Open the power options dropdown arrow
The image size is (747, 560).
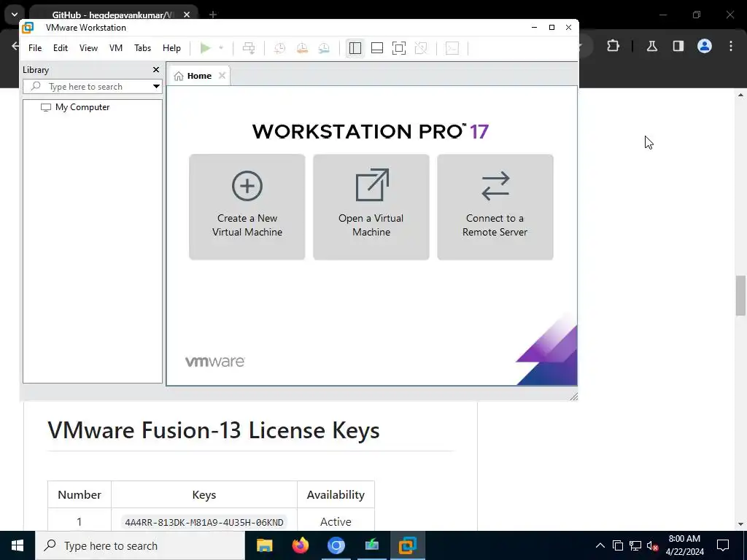pyautogui.click(x=221, y=48)
